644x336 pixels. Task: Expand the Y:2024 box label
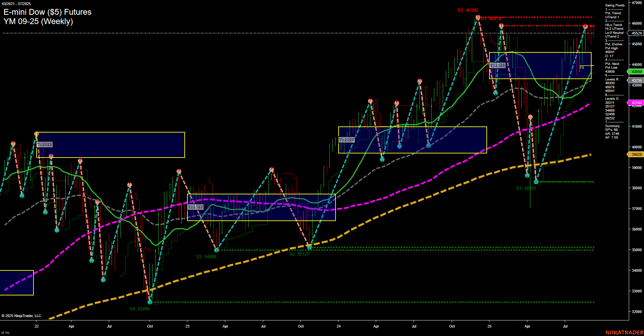(347, 139)
